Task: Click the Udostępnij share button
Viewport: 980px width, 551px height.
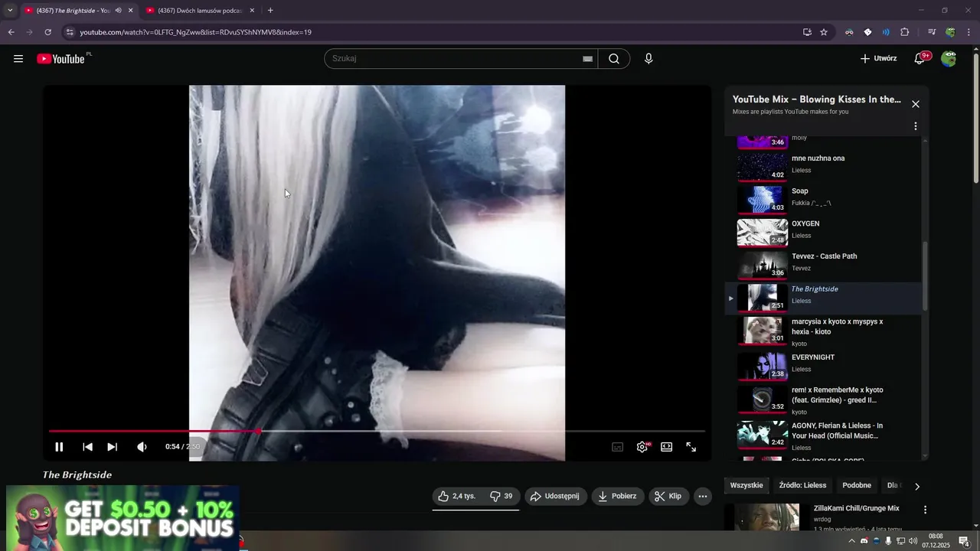Action: 555,496
